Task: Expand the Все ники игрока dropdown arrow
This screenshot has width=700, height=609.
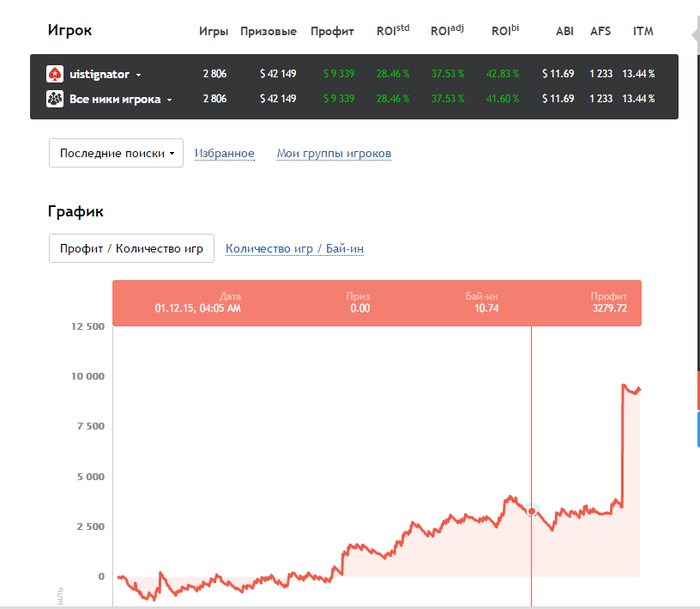Action: coord(170,100)
